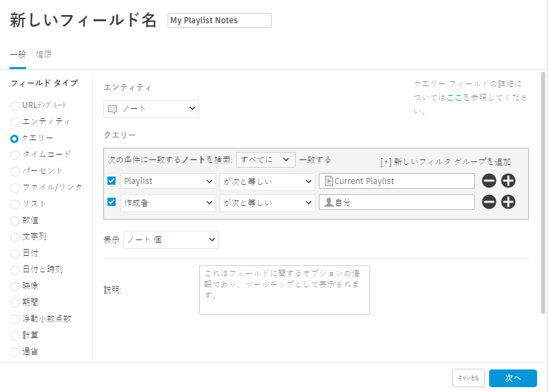Open the Playlist field selector dropdown

click(168, 181)
